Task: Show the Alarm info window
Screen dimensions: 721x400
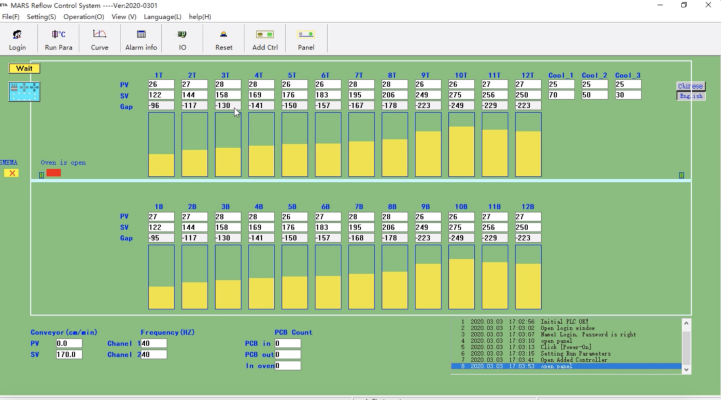Action: tap(140, 39)
